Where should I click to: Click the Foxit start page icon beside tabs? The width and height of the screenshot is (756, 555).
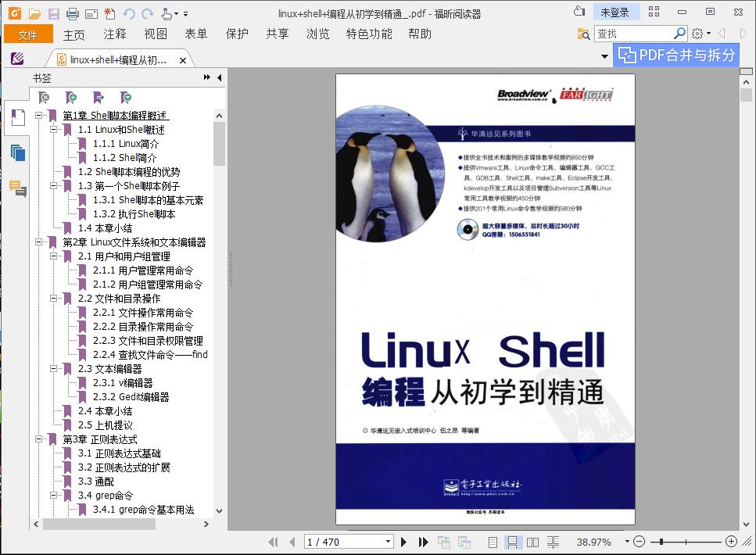(17, 59)
